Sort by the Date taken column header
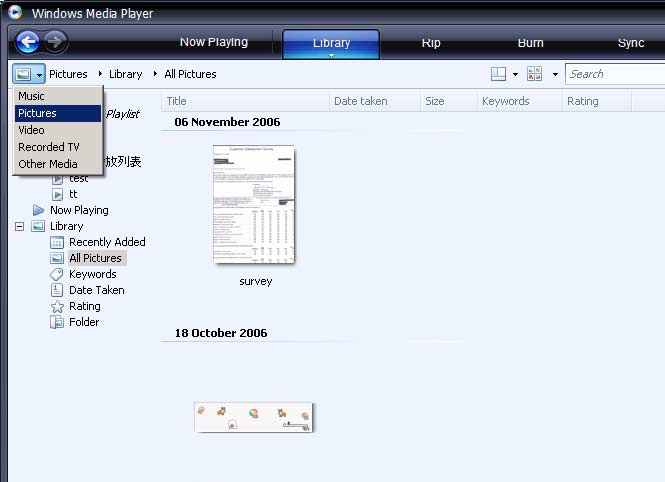Screen dimensions: 665x482 click(375, 101)
